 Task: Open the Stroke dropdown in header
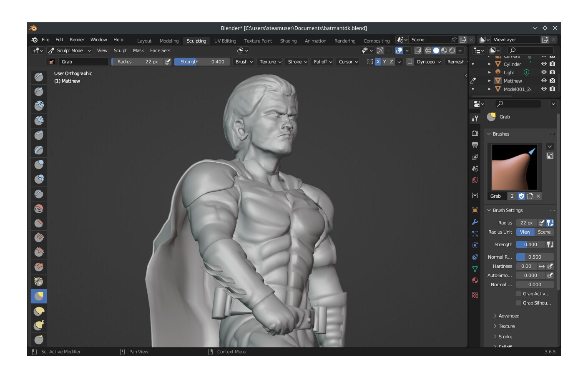tap(297, 62)
